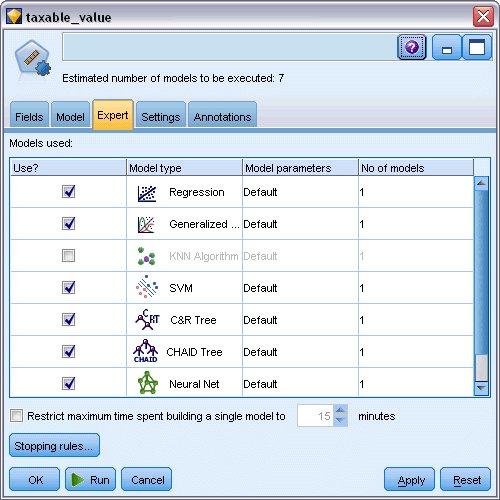Screen dimensions: 500x500
Task: Increase minutes with the spinner up arrow
Action: click(x=340, y=410)
